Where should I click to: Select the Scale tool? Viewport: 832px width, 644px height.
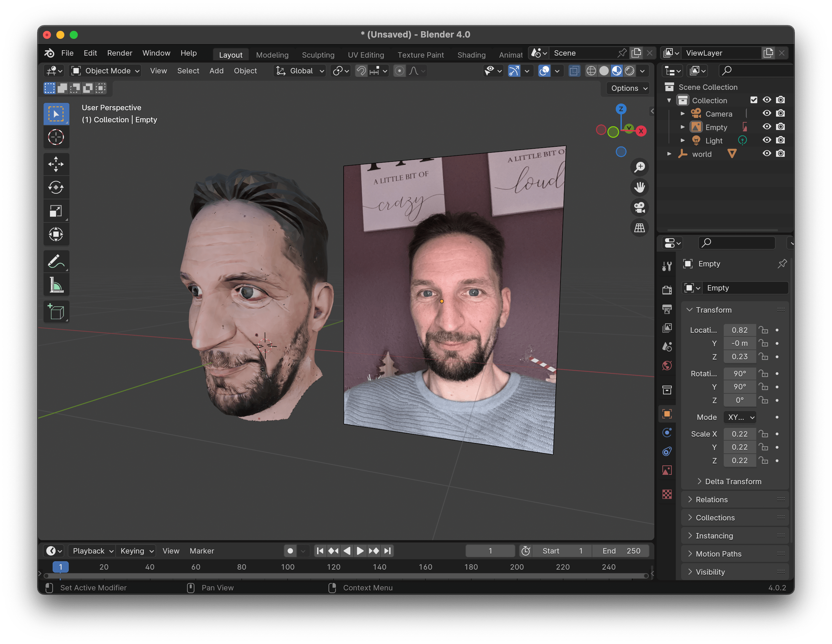pyautogui.click(x=56, y=211)
